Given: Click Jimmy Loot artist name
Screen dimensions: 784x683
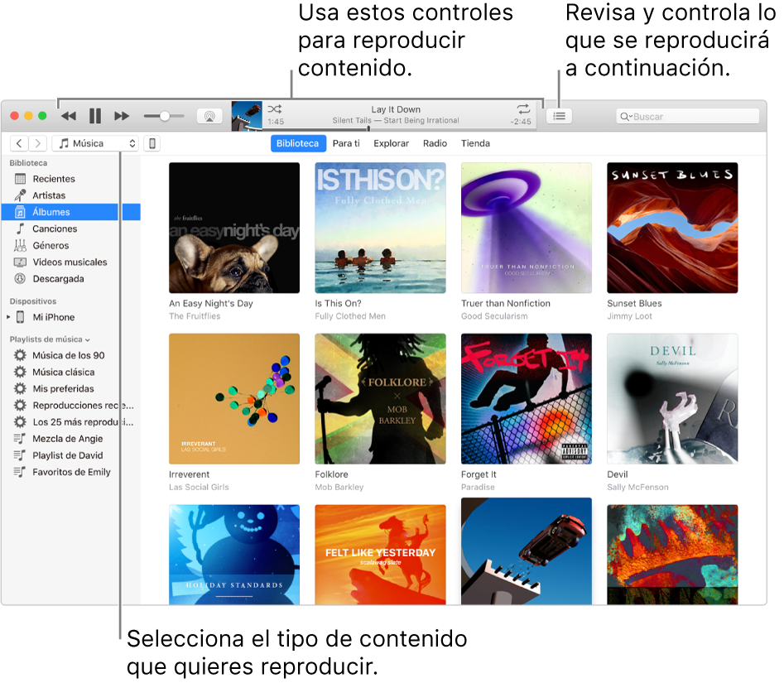Looking at the screenshot, I should [629, 316].
